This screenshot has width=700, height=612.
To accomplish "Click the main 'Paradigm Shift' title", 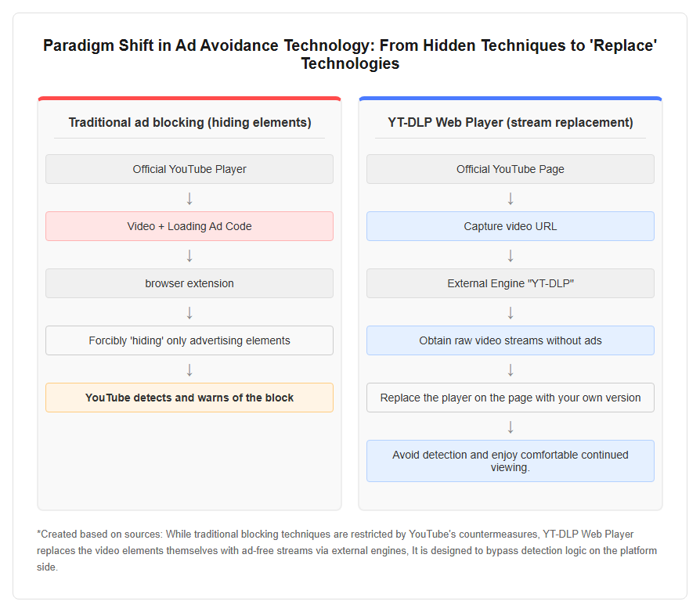I will click(350, 55).
